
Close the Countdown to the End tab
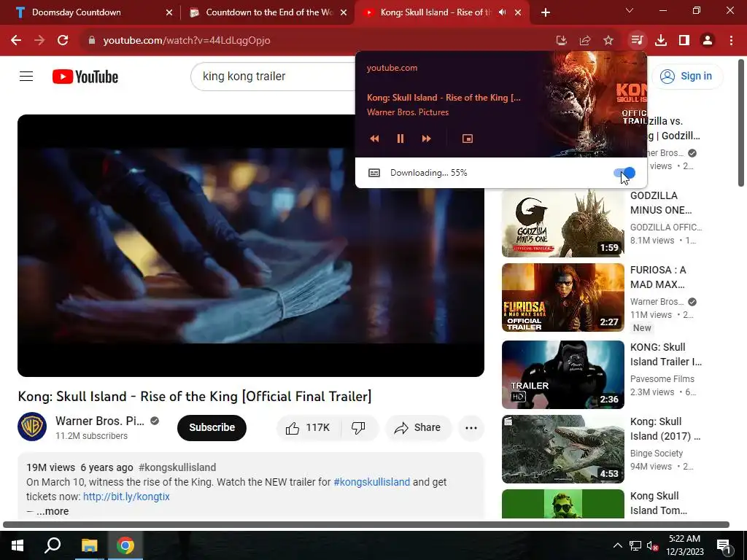click(x=344, y=13)
